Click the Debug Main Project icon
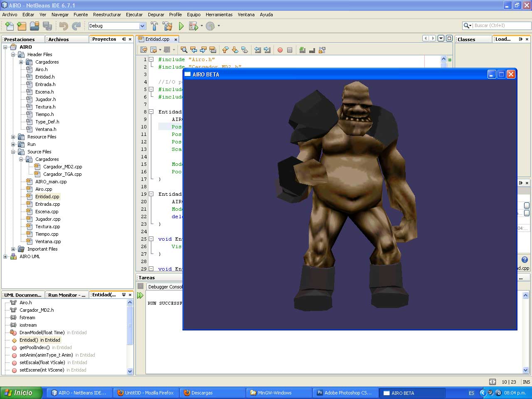Screen dimensions: 532x399 (x=193, y=26)
